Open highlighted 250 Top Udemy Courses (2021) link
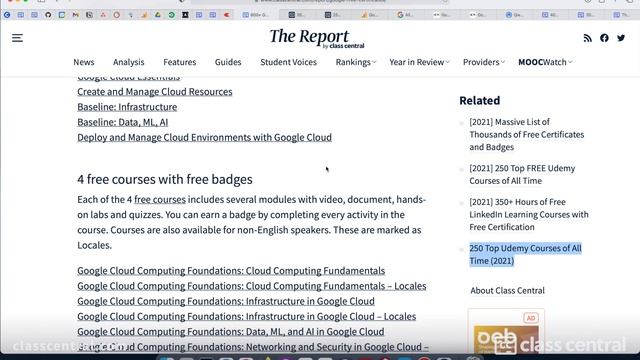 [x=525, y=254]
